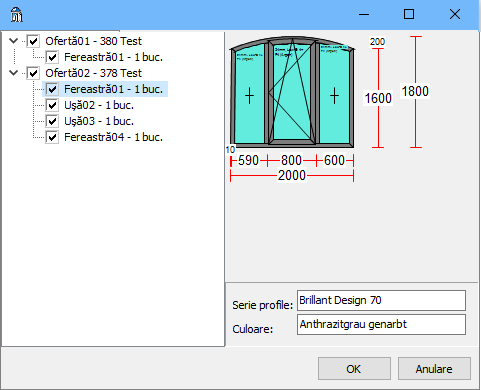Click the application icon in title bar

click(x=16, y=15)
